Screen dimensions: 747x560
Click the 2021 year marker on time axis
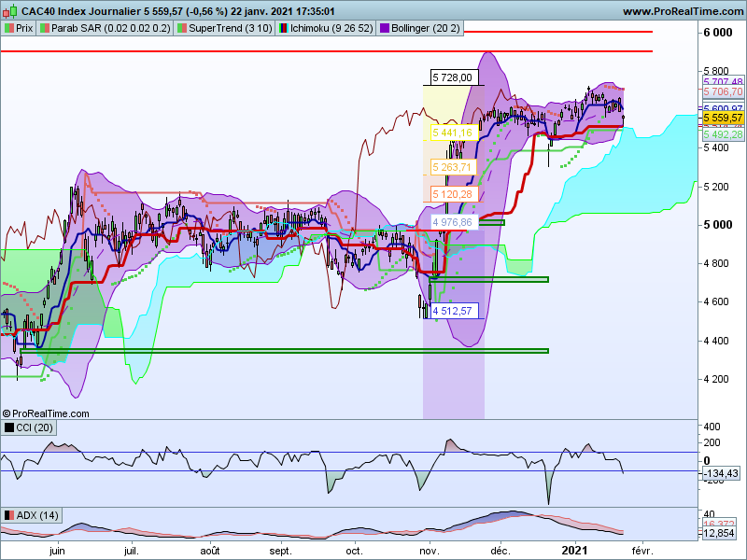tap(574, 551)
